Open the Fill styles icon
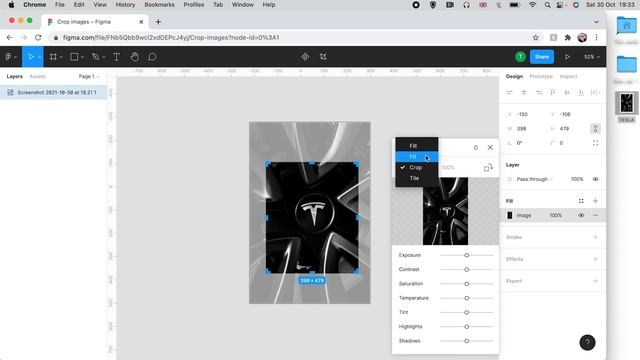 pos(581,201)
